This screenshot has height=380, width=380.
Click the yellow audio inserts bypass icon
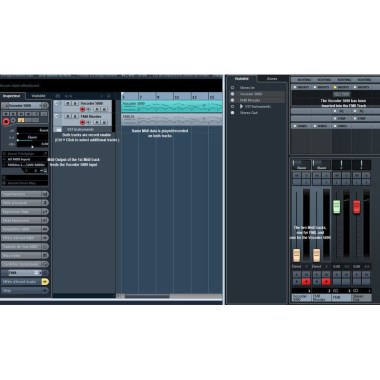(x=45, y=282)
